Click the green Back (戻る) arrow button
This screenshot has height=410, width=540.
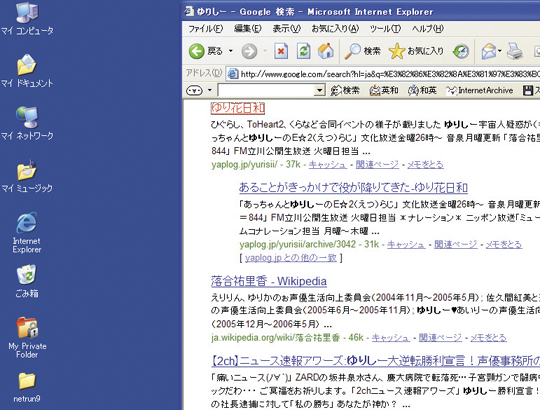206,51
